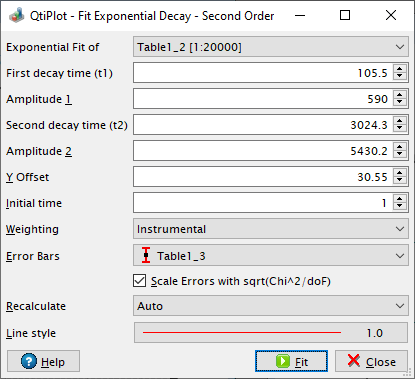Open the Error Bars Table1_3 dropdown

pos(271,255)
